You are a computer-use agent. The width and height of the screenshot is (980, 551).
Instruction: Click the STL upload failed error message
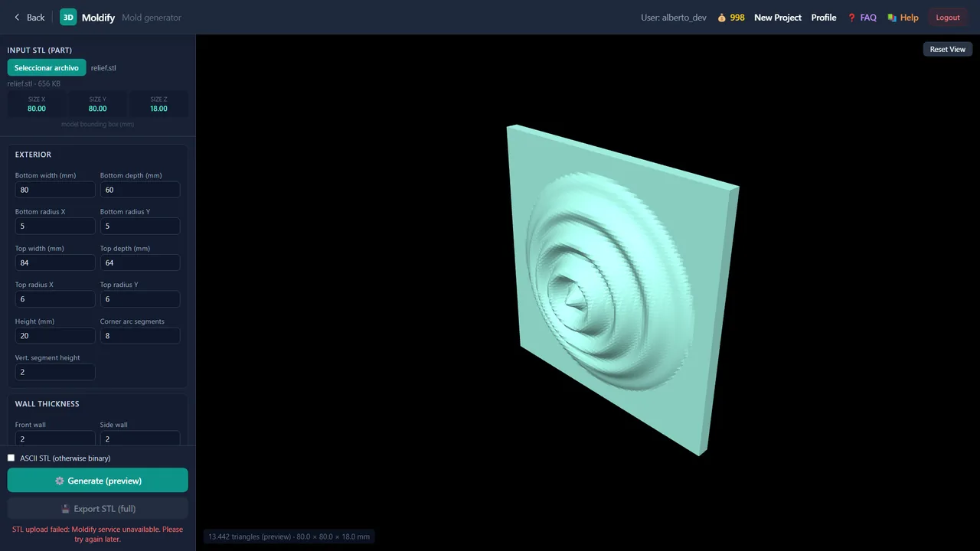point(98,533)
